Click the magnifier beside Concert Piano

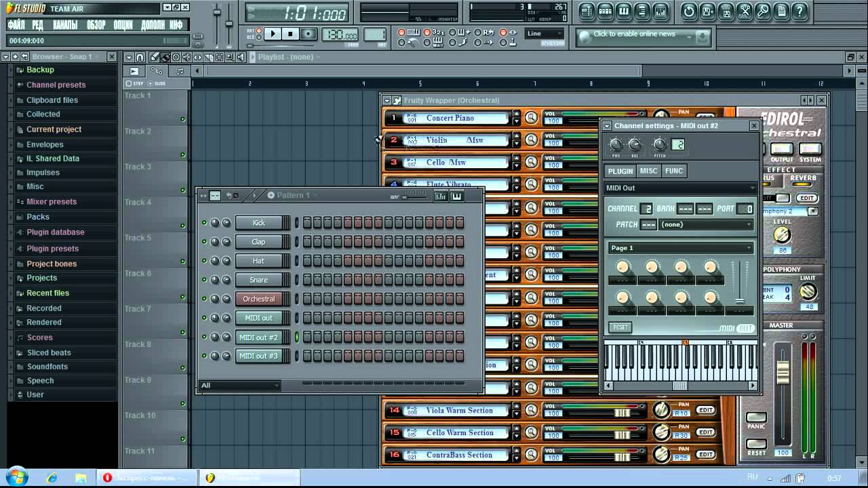[x=532, y=118]
